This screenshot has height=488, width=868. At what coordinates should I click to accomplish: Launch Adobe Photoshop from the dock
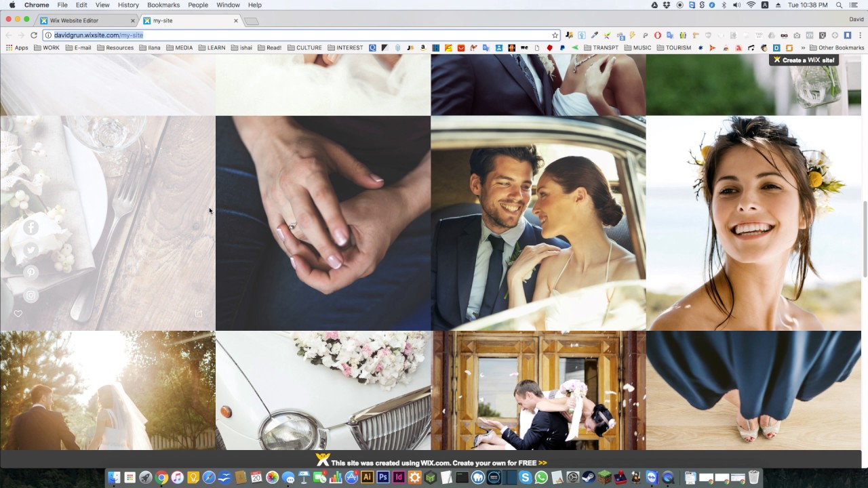point(382,477)
